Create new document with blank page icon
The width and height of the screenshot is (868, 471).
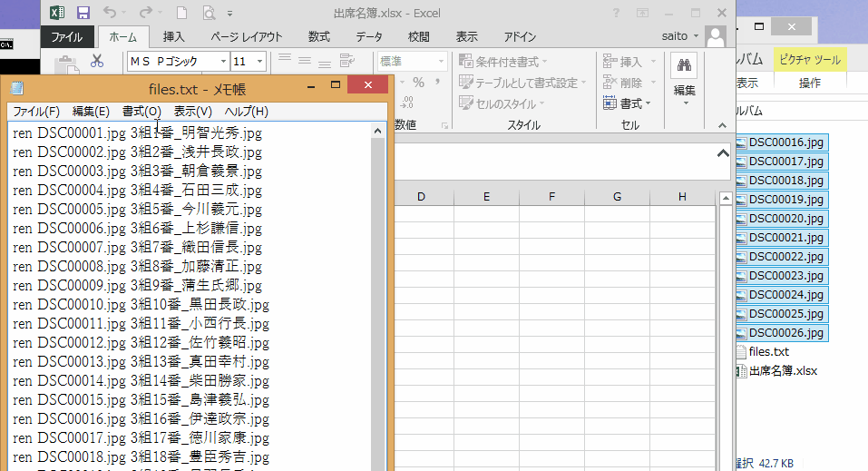pos(181,13)
